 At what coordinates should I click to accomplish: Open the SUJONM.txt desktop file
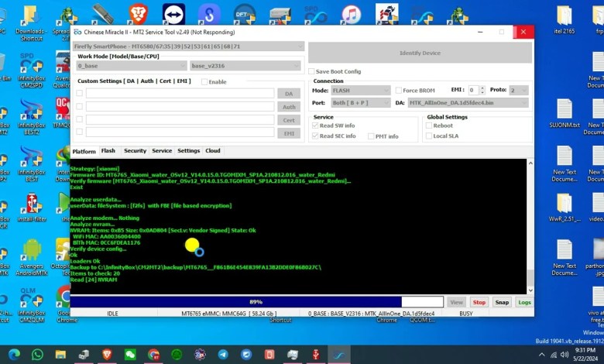(565, 114)
